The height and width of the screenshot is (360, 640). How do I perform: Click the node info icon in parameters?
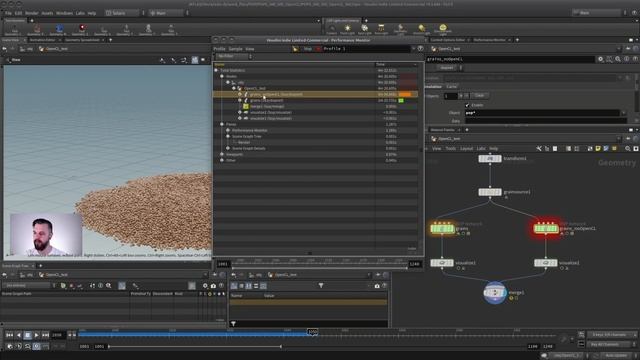pos(627,59)
